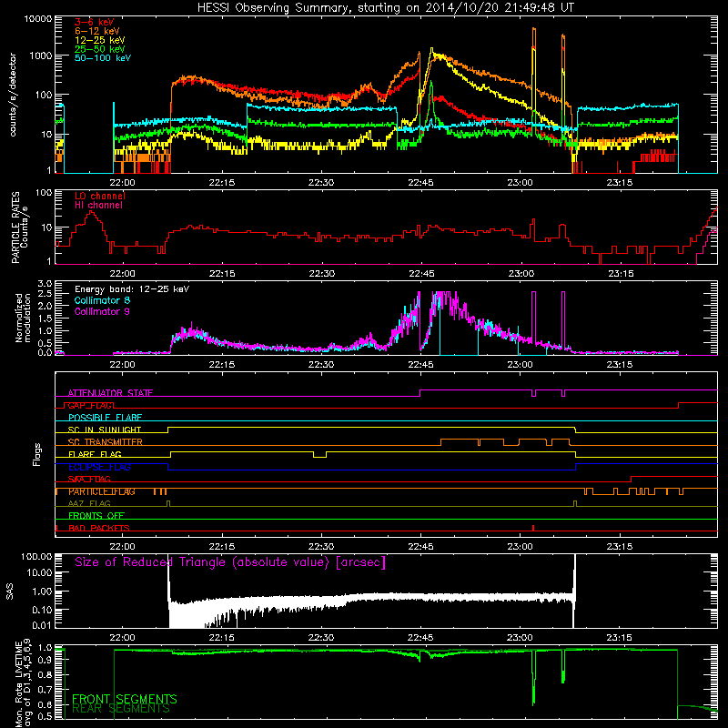This screenshot has height=728, width=728.
Task: Click the GAP_FLAG label
Action: (x=90, y=405)
